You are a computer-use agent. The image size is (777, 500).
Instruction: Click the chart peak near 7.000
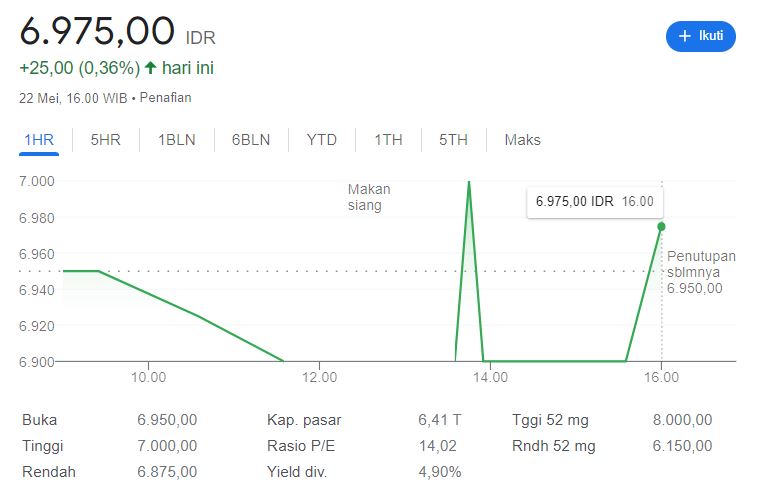point(469,182)
